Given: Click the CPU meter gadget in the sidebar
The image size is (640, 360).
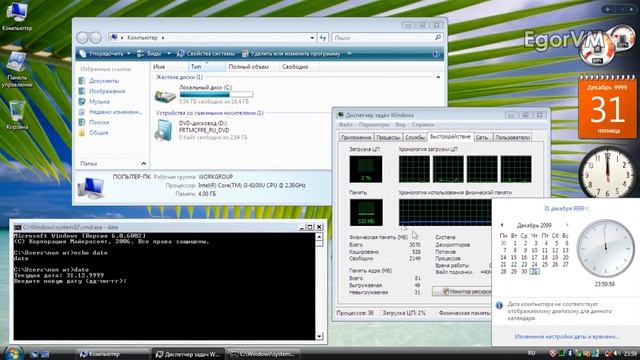Looking at the screenshot, I should pos(607,46).
